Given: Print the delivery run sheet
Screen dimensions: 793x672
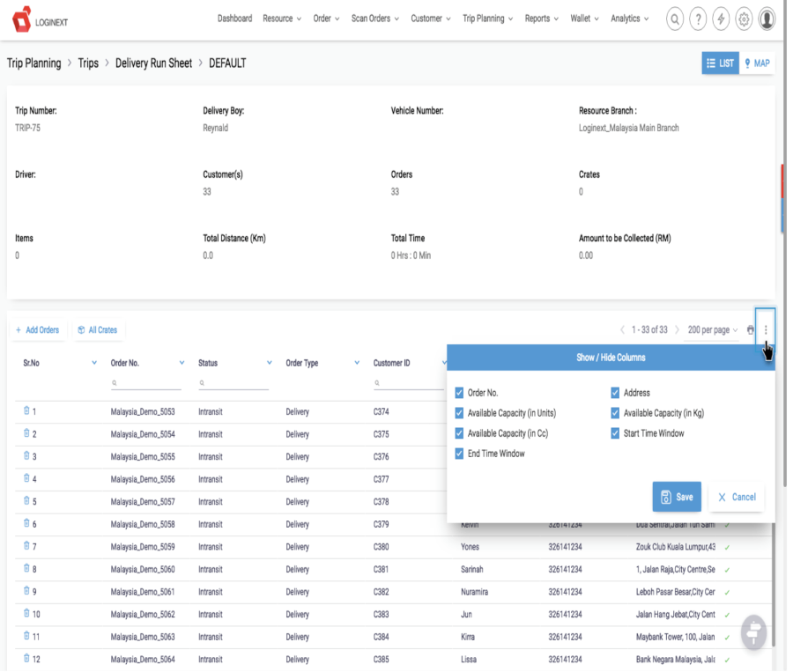Looking at the screenshot, I should pos(751,329).
